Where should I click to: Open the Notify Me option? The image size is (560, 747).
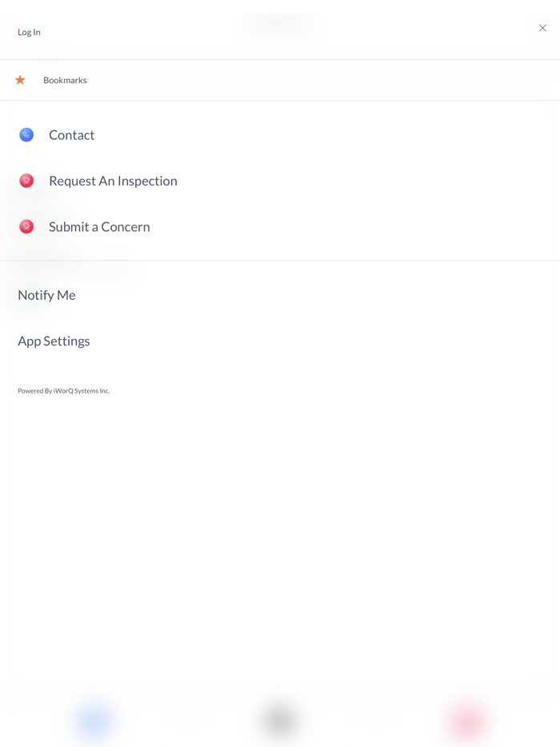pyautogui.click(x=46, y=295)
